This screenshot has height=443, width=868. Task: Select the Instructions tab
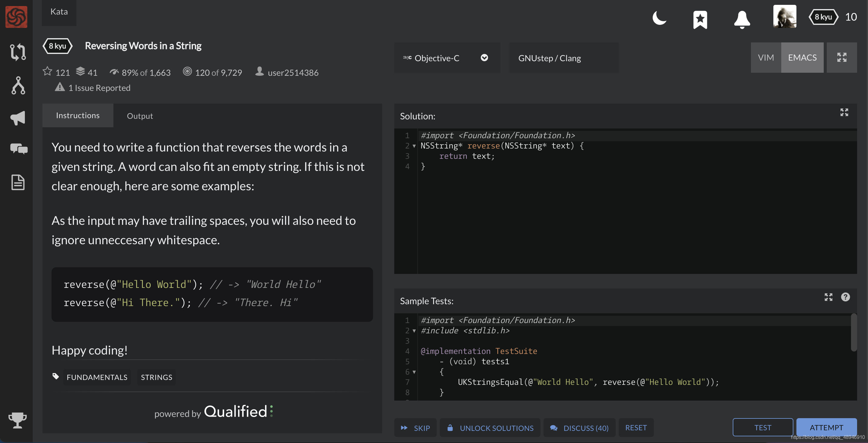click(x=78, y=115)
